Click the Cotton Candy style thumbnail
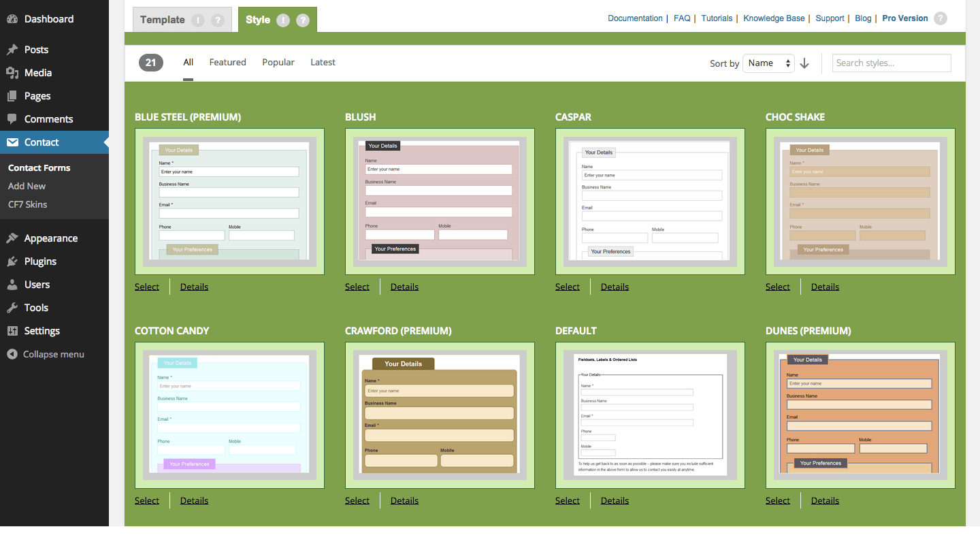Image resolution: width=980 pixels, height=544 pixels. 229,415
